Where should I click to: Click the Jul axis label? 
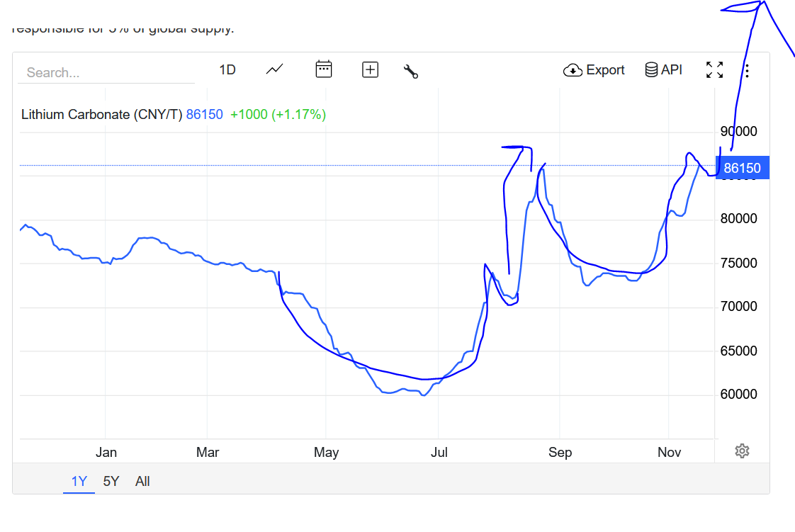tap(439, 453)
